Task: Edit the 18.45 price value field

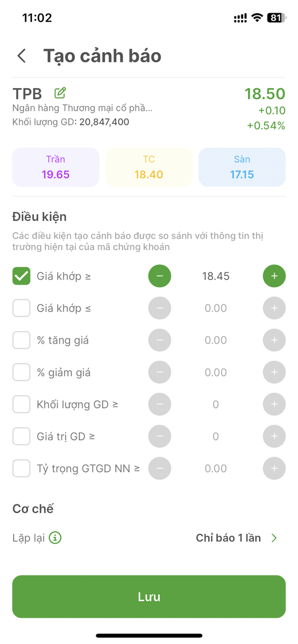Action: [216, 276]
